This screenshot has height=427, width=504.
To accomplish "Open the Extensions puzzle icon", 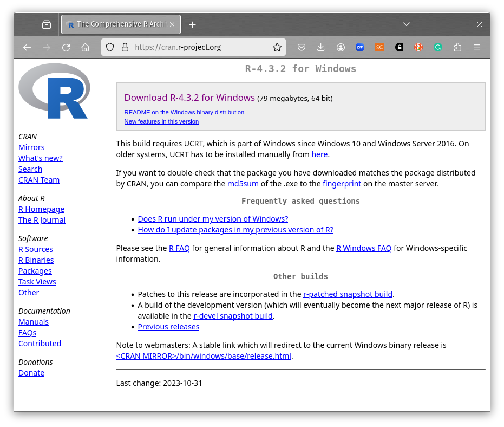I will [457, 48].
